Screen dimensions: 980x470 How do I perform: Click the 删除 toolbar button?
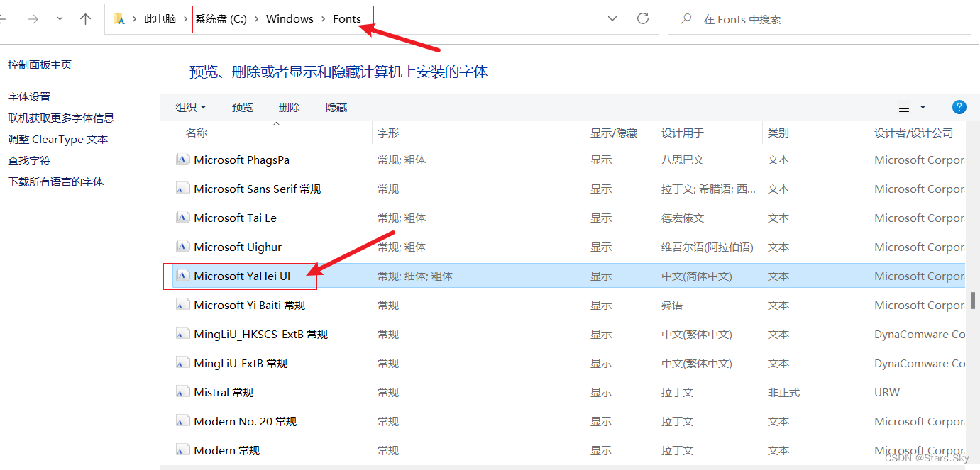tap(290, 107)
